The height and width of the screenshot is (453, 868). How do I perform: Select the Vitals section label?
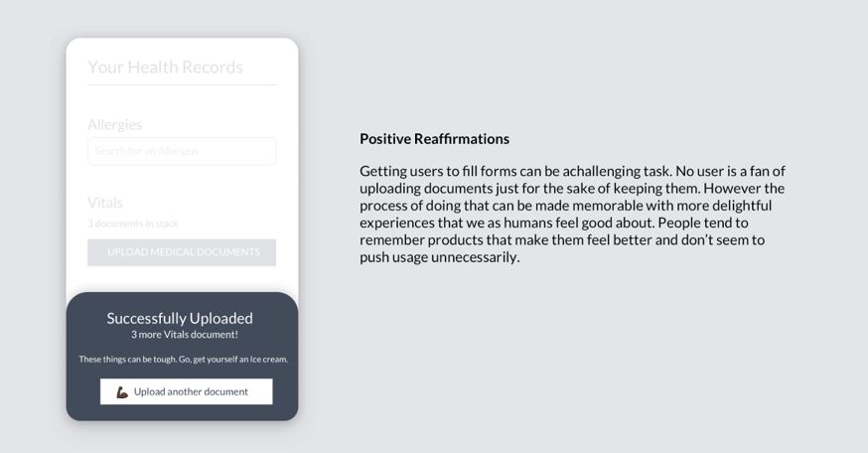click(105, 203)
